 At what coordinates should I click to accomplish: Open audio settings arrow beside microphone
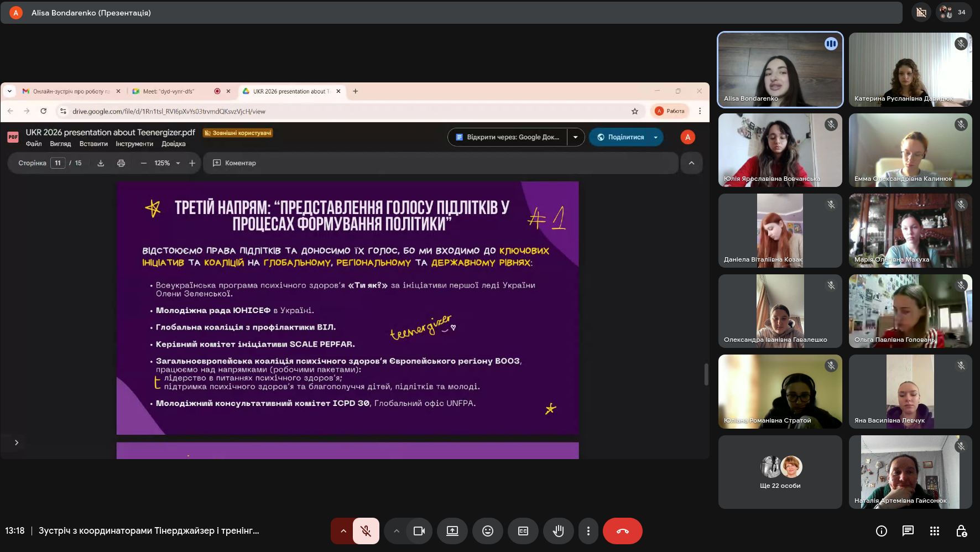pyautogui.click(x=343, y=531)
